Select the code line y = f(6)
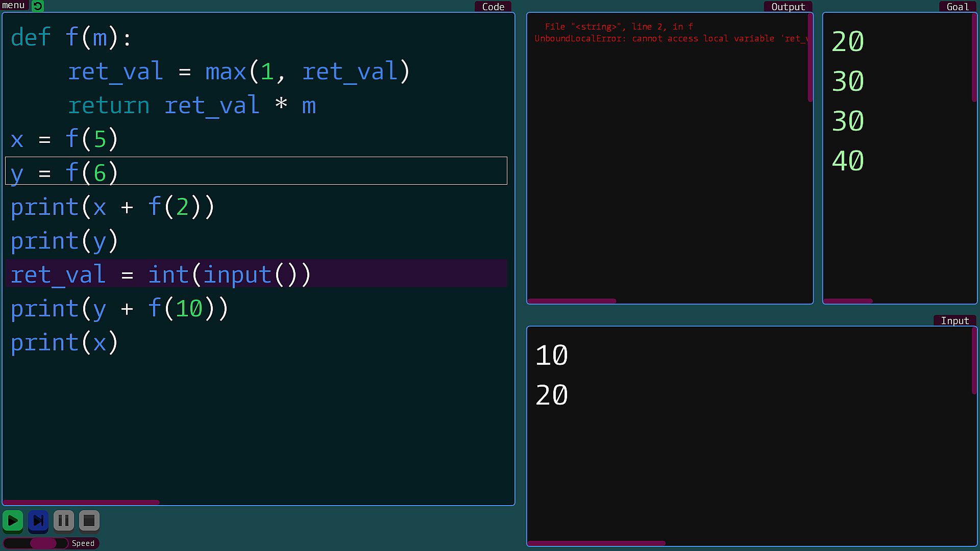The height and width of the screenshot is (551, 980). (65, 172)
